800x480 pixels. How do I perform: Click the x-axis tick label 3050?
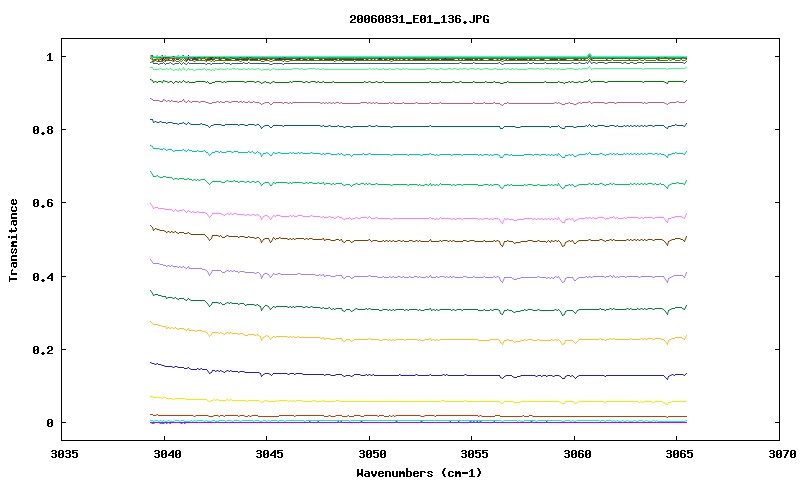coord(372,453)
